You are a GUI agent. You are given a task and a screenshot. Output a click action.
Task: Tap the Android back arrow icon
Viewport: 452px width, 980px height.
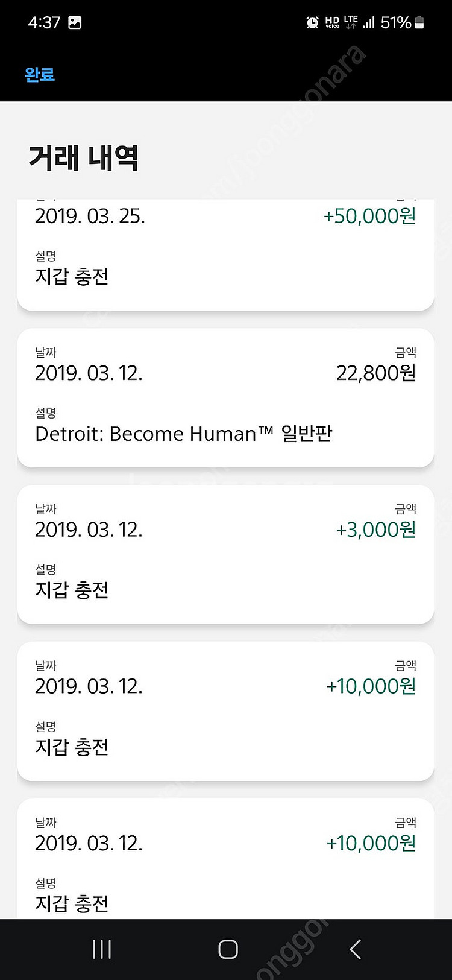pos(355,949)
